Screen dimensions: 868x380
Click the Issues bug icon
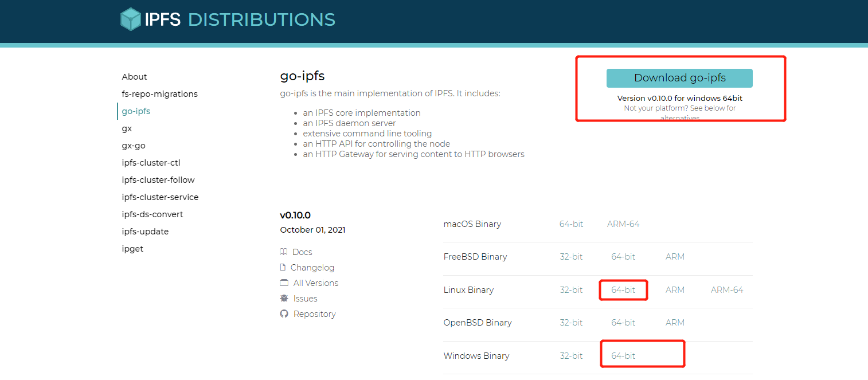coord(283,298)
